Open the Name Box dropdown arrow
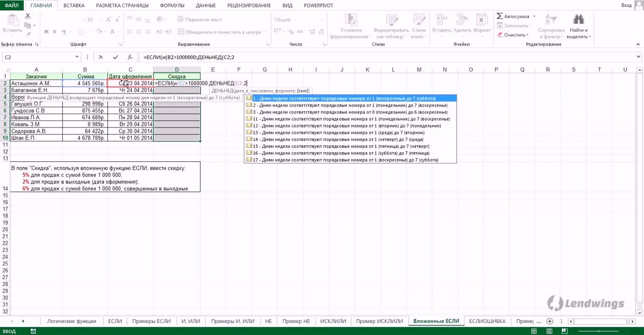Screen dimensions: 644x335 (77, 57)
